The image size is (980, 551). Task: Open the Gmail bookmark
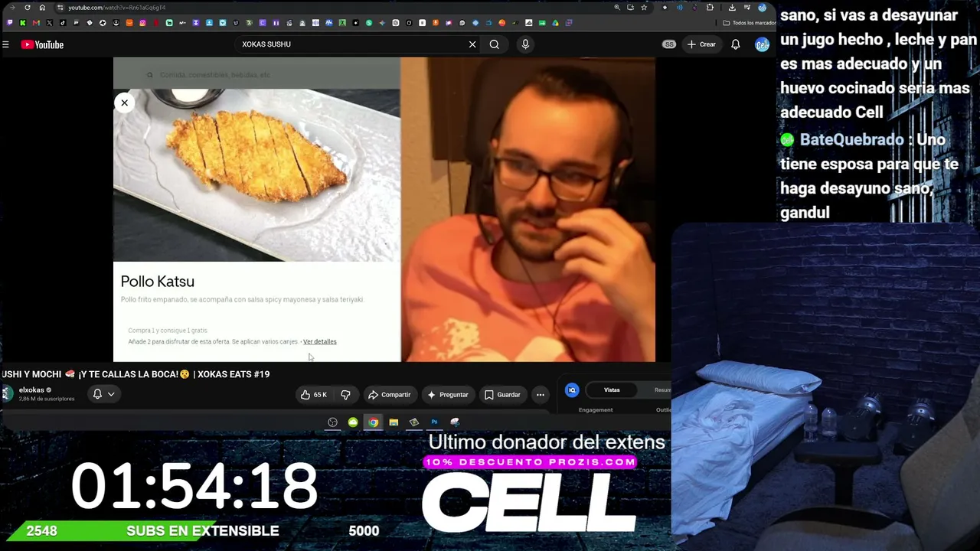(x=36, y=23)
